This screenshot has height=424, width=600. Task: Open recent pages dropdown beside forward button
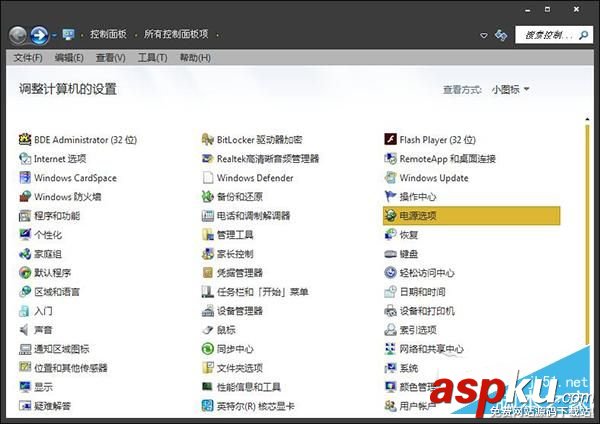pos(54,35)
